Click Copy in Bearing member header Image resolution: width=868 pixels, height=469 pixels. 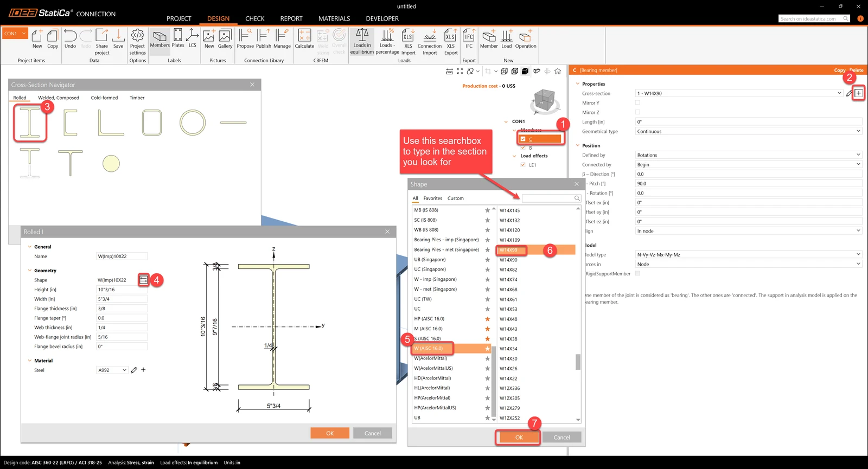coord(839,70)
